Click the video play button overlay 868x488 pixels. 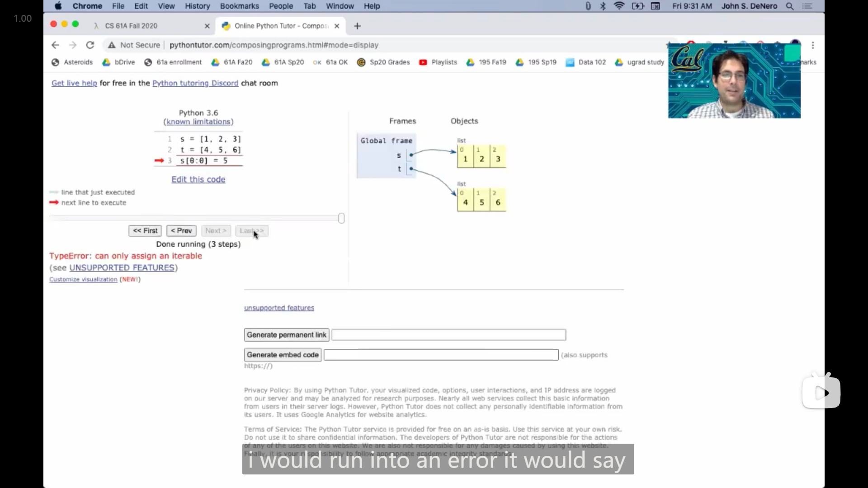[821, 393]
